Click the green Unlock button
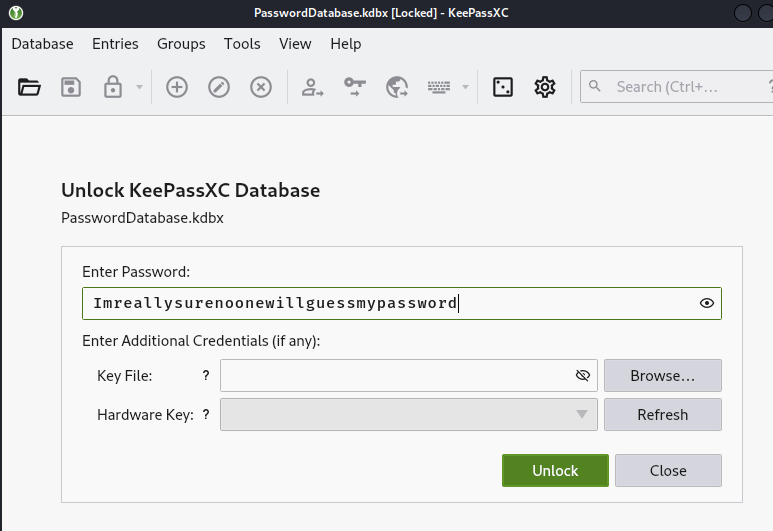Image resolution: width=773 pixels, height=531 pixels. click(x=555, y=470)
